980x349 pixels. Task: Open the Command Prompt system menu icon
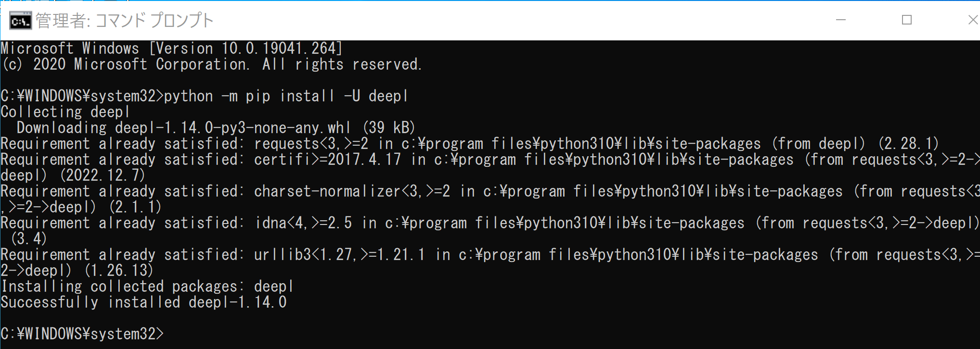(x=20, y=21)
